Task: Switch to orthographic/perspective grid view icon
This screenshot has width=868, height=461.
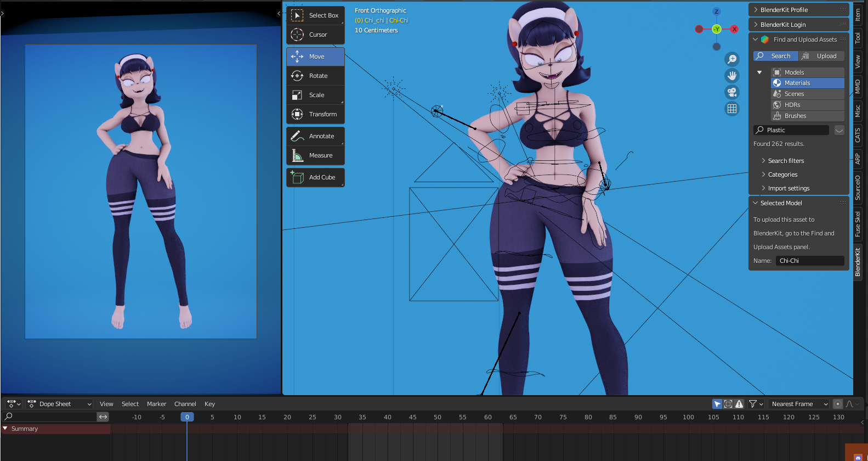Action: (x=731, y=109)
